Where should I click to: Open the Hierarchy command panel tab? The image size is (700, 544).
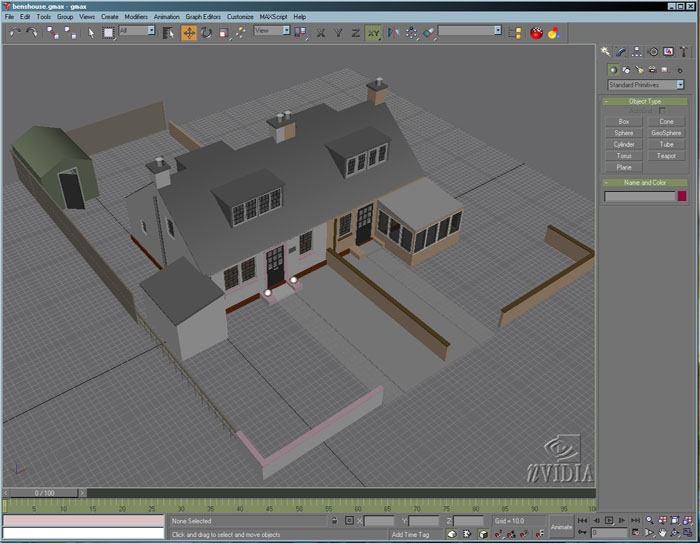pyautogui.click(x=636, y=51)
